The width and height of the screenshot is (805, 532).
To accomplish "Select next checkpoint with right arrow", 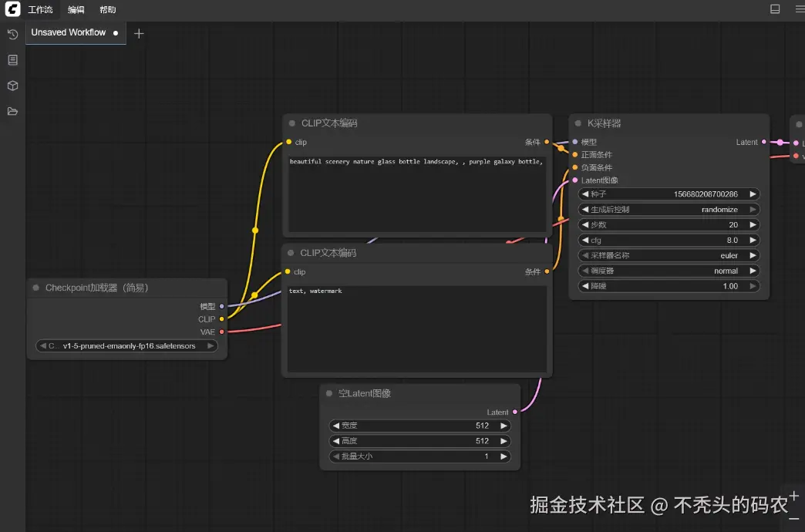I will pos(210,346).
